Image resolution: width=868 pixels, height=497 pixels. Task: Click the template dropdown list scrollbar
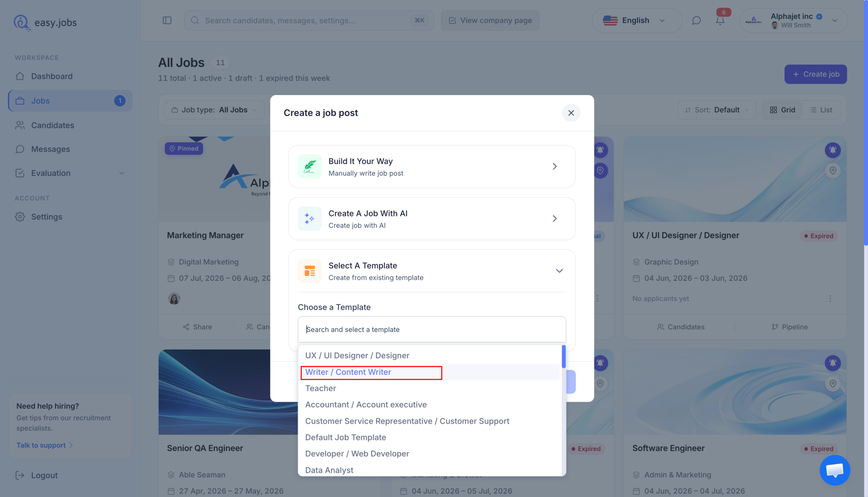(564, 357)
